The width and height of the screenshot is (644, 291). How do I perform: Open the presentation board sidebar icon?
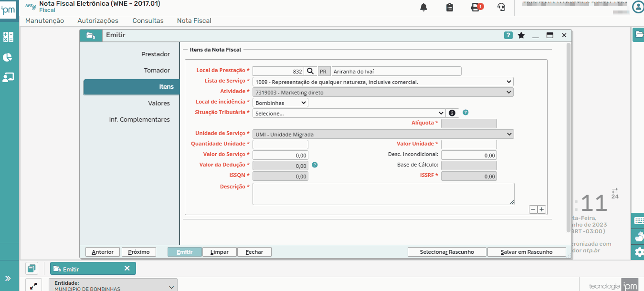pyautogui.click(x=8, y=77)
